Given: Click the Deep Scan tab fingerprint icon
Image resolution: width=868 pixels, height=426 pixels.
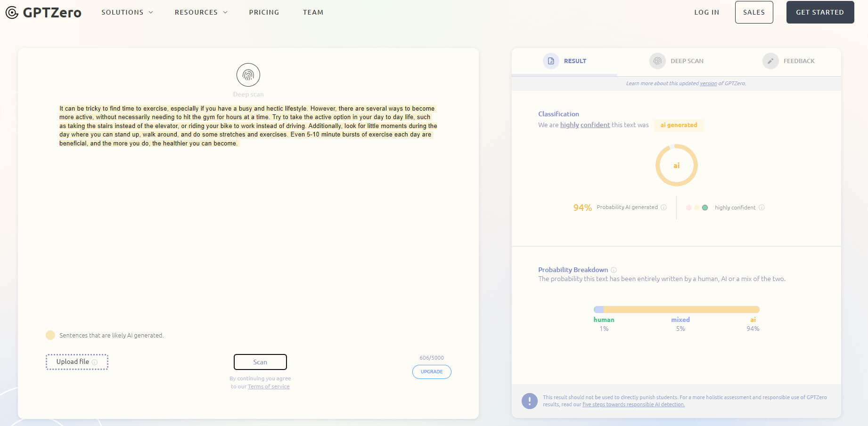Looking at the screenshot, I should [657, 61].
